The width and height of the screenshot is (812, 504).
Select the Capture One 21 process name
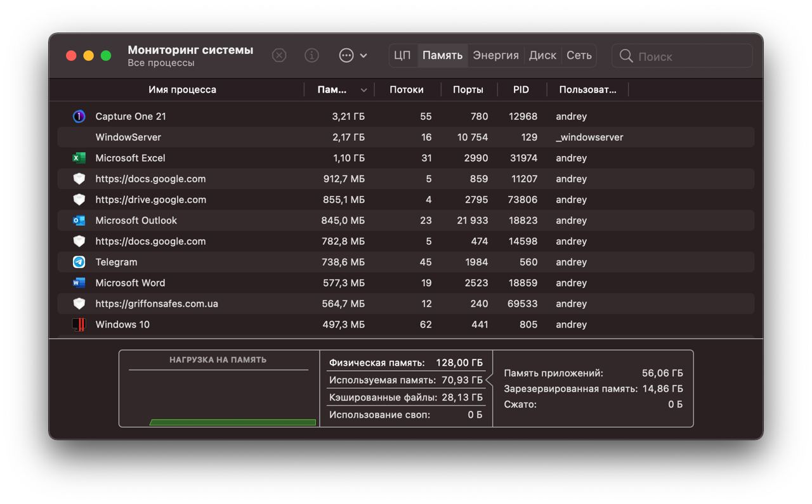(x=131, y=117)
